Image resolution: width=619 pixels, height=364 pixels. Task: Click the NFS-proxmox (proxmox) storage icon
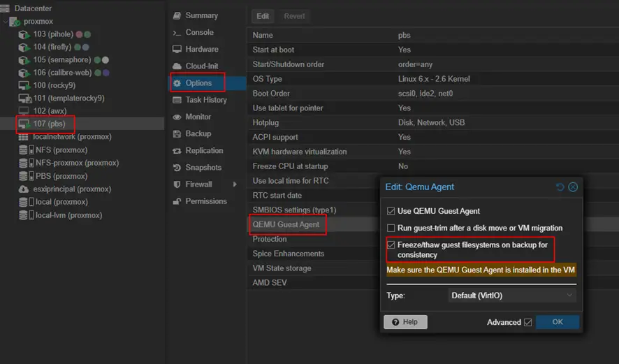click(x=26, y=163)
